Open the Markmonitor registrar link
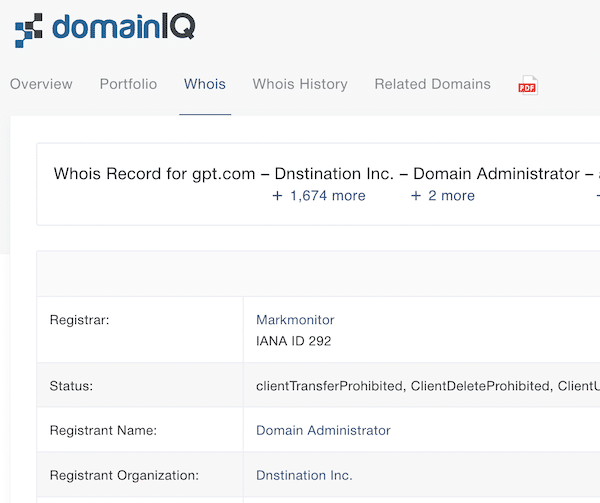Viewport: 600px width, 503px height. coord(295,320)
